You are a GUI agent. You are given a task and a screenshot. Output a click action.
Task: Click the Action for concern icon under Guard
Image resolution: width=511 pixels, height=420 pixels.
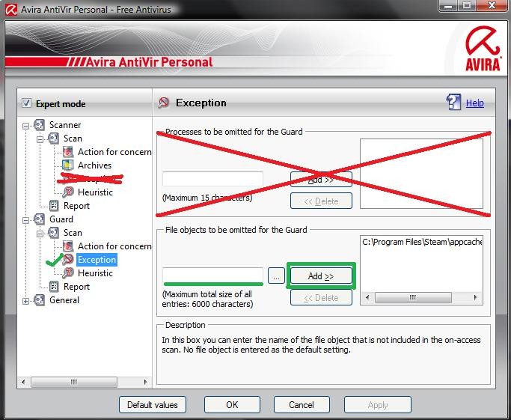click(x=68, y=246)
